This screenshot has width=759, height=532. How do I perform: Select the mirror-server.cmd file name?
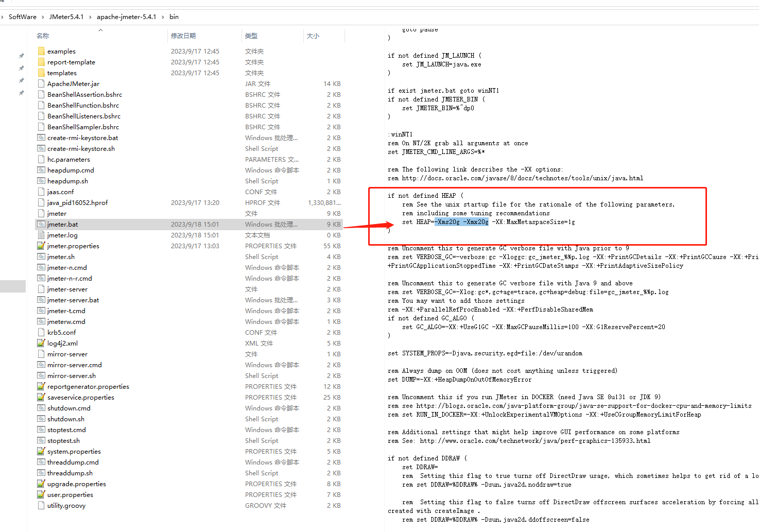pyautogui.click(x=75, y=365)
